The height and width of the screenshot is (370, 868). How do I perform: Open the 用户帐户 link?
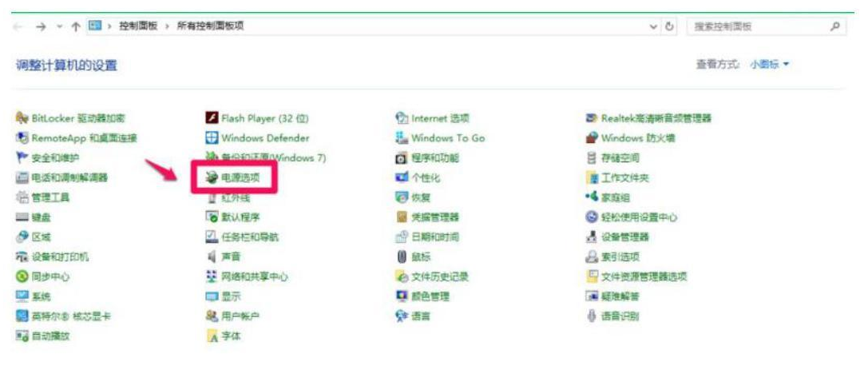(x=240, y=316)
